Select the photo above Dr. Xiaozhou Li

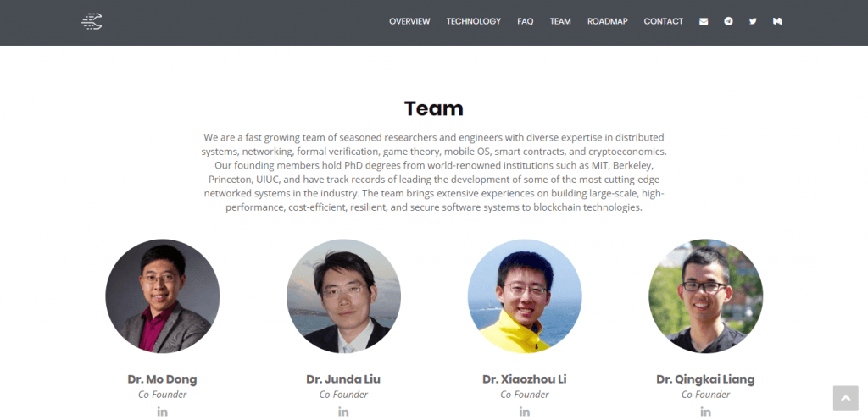[525, 296]
